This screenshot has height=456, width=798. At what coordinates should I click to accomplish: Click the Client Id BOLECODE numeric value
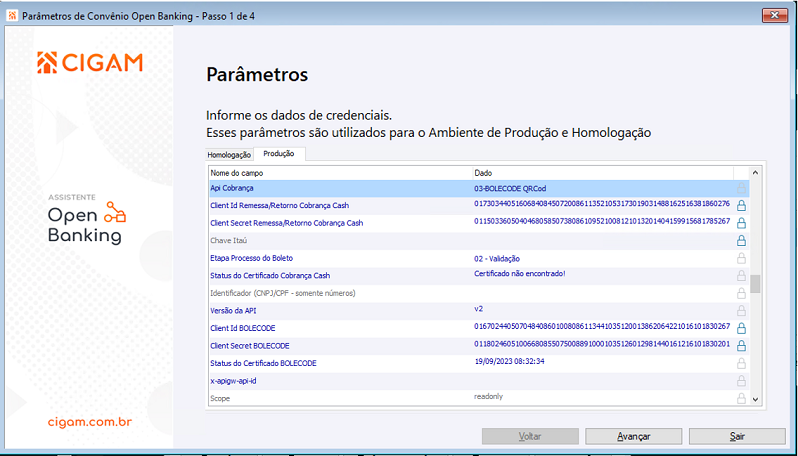[x=602, y=326]
